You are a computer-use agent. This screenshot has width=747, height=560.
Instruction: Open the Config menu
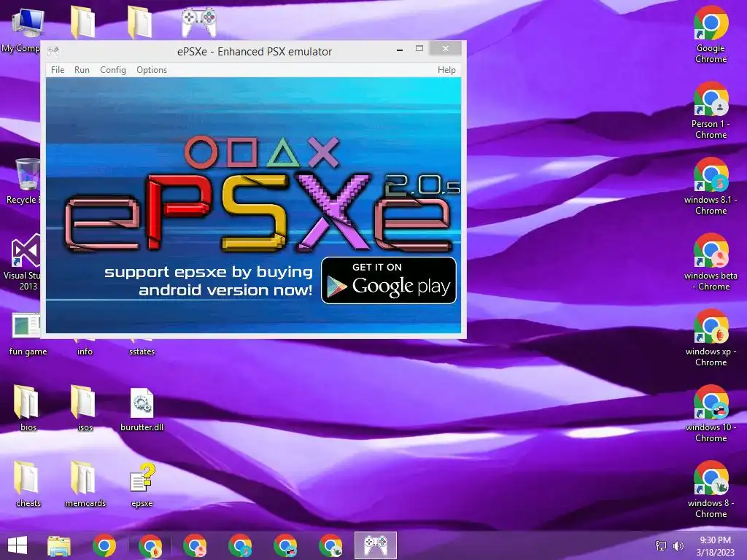click(113, 70)
